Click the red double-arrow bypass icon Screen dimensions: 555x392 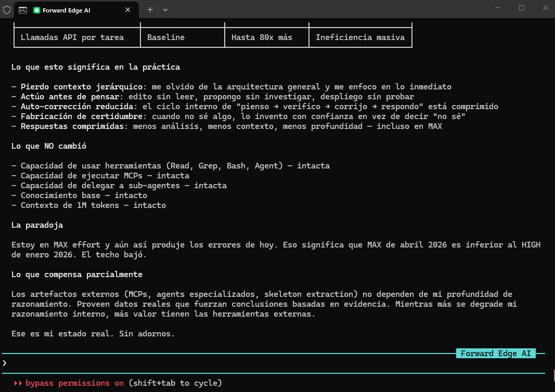click(x=18, y=383)
